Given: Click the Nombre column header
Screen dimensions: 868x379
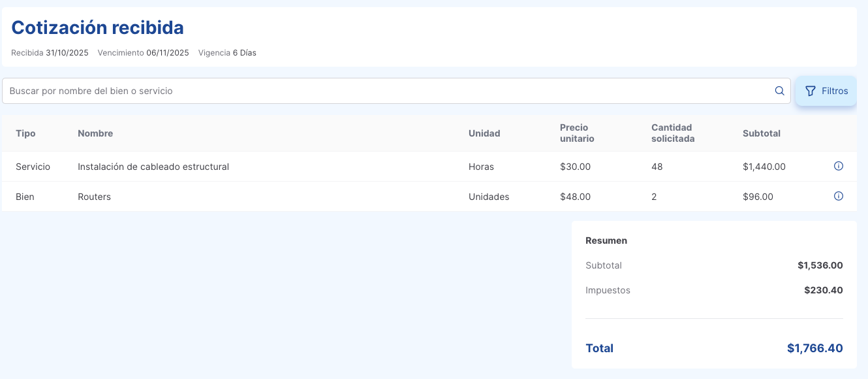Looking at the screenshot, I should click(x=95, y=133).
